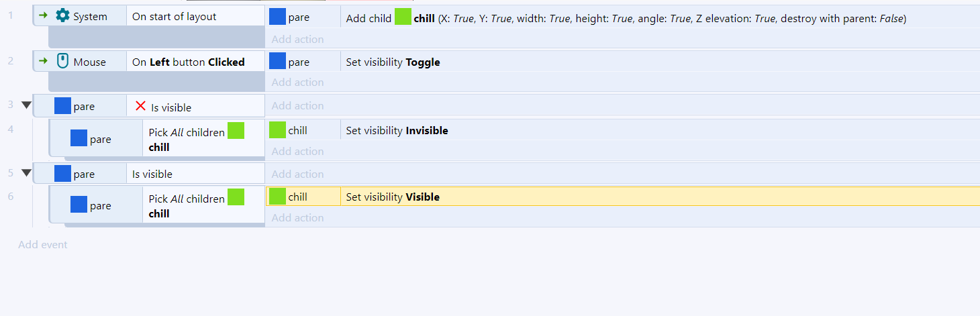The width and height of the screenshot is (980, 316).
Task: Click the blue pare icon in event 6 condition
Action: pos(79,205)
